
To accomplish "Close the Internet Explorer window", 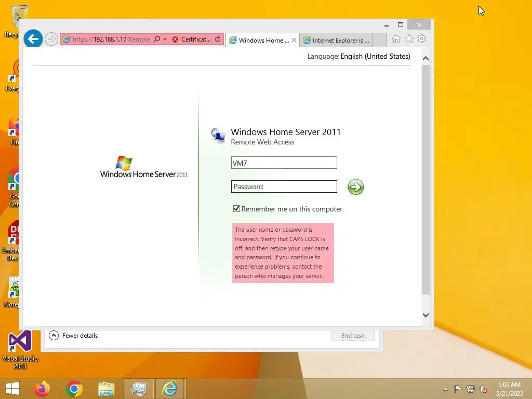I will (419, 25).
